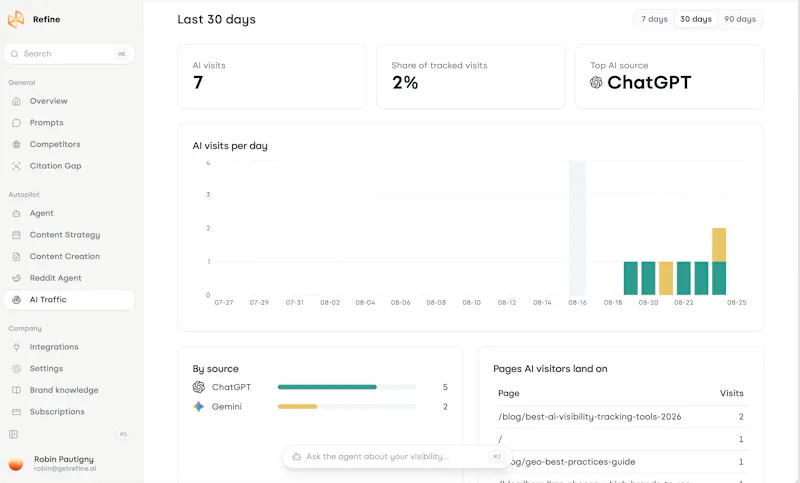Open Settings page
800x483 pixels.
click(69, 368)
